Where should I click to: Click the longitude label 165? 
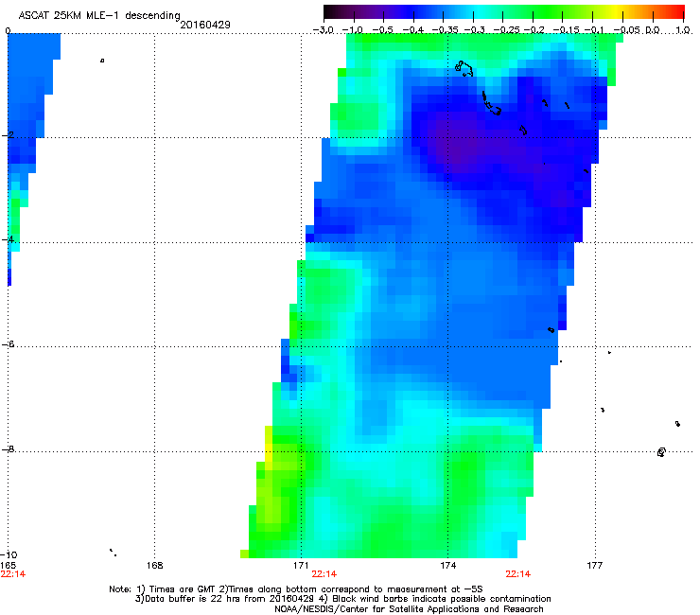click(9, 566)
